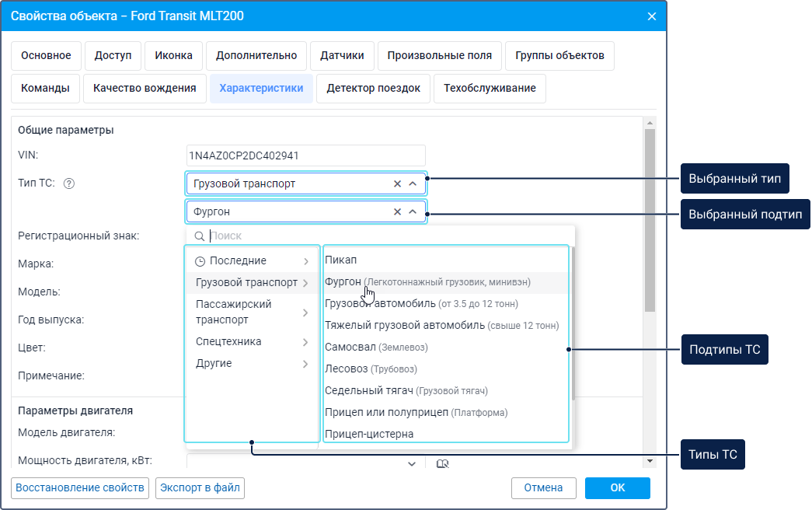Open the Пассажирский транспорт category
This screenshot has width=812, height=510.
(252, 312)
